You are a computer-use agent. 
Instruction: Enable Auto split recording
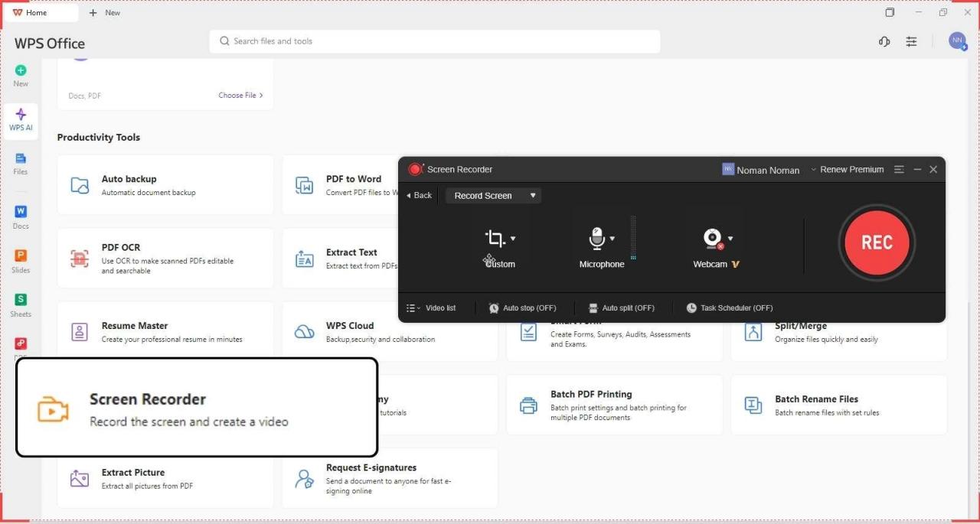pos(622,308)
